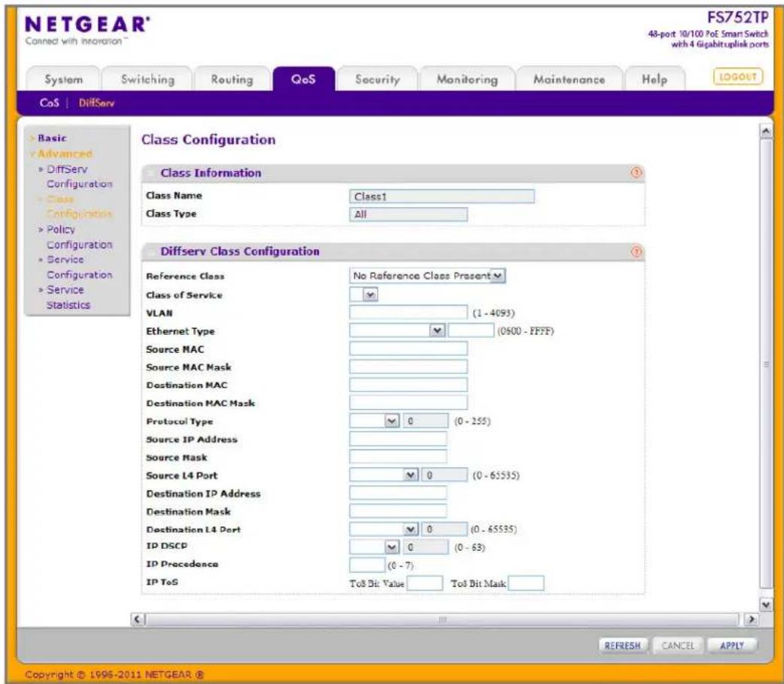Open help for Class Information section
The width and height of the screenshot is (784, 684).
(636, 172)
